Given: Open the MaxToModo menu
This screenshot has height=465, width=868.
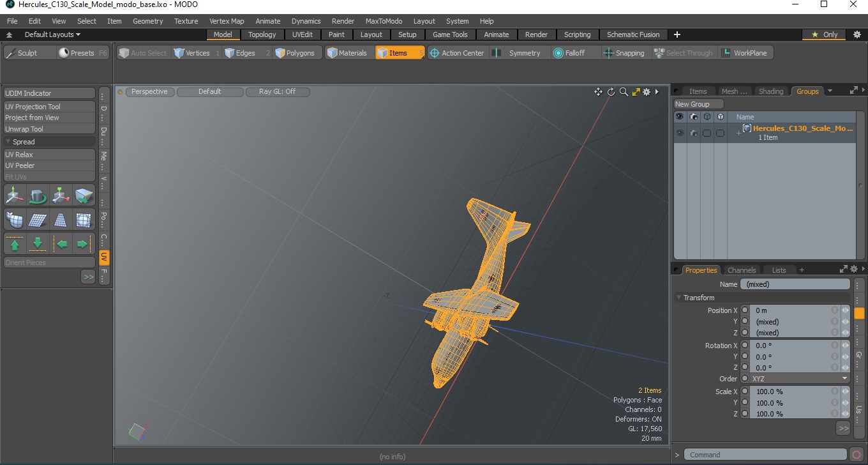Looking at the screenshot, I should 384,21.
